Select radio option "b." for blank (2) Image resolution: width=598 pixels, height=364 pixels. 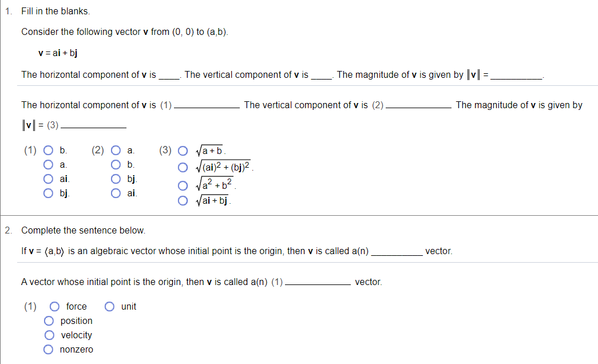[116, 165]
